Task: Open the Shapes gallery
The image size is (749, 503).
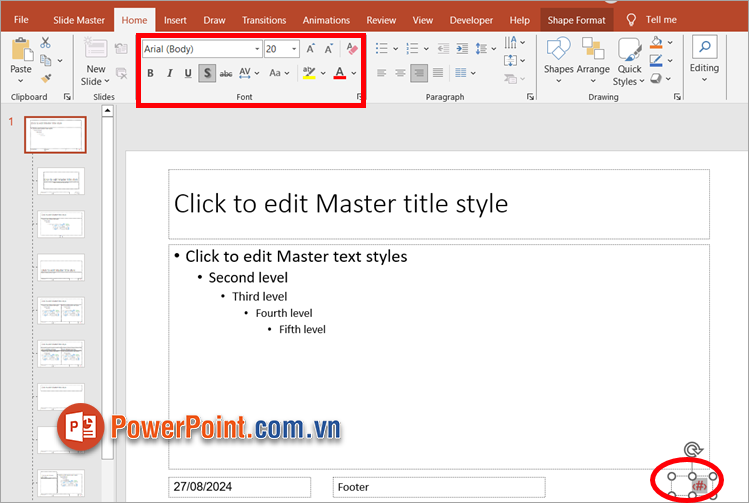Action: (558, 58)
